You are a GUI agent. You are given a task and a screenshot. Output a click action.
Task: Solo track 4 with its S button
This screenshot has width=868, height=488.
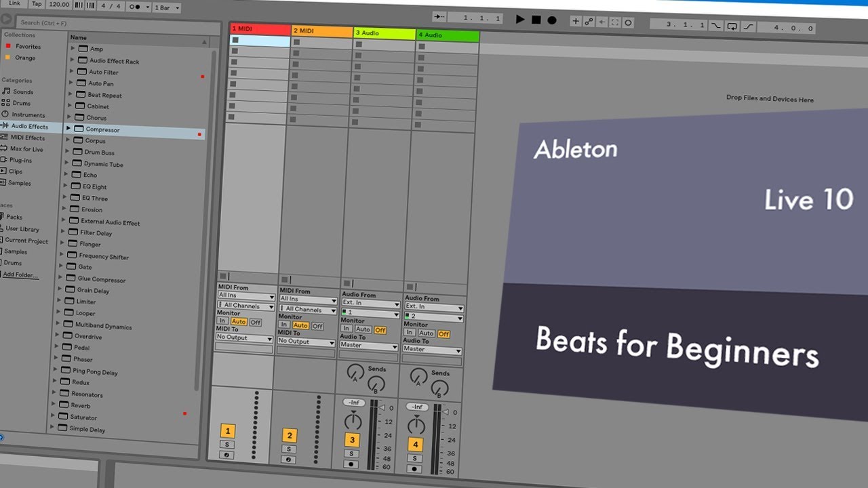414,458
